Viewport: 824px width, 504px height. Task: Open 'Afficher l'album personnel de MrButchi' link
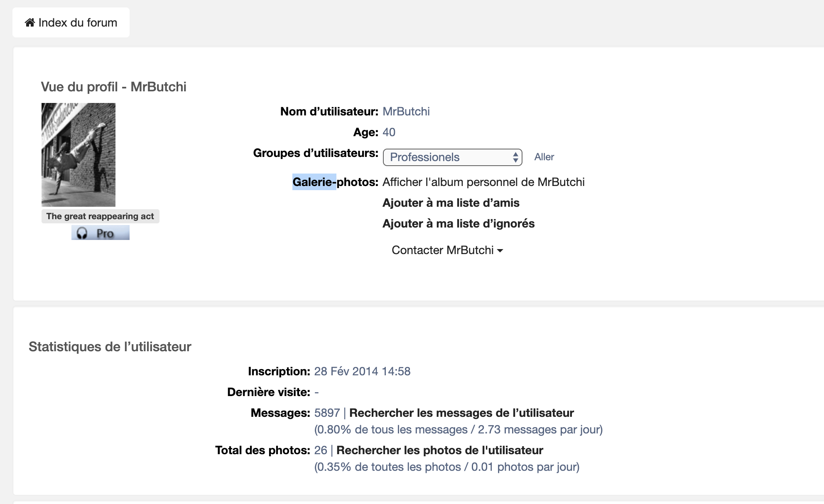coord(483,182)
